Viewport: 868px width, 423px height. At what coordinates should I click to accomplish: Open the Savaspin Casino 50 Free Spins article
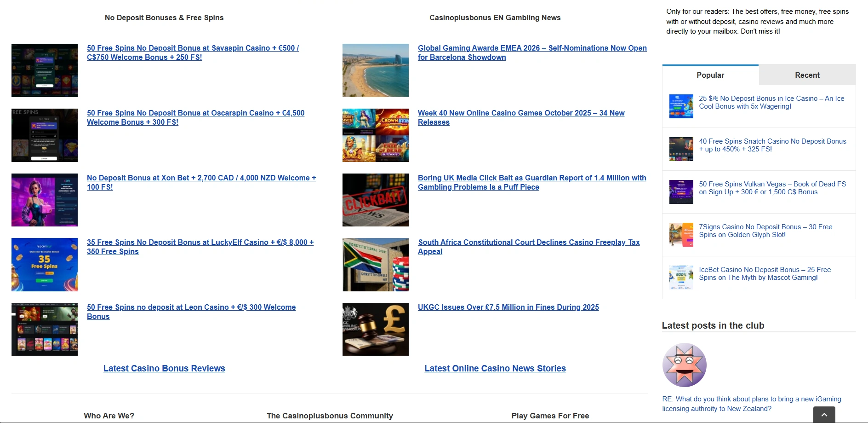click(x=193, y=52)
